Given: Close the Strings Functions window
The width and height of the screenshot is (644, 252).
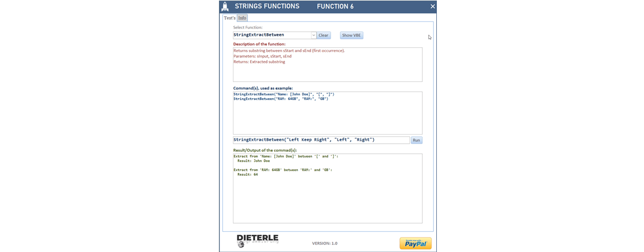Looking at the screenshot, I should (433, 6).
